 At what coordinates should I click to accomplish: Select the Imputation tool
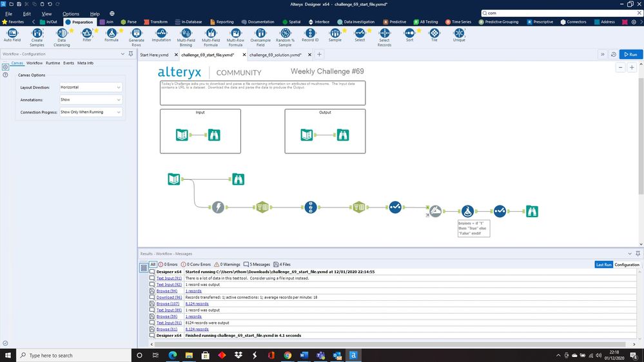coord(161,35)
